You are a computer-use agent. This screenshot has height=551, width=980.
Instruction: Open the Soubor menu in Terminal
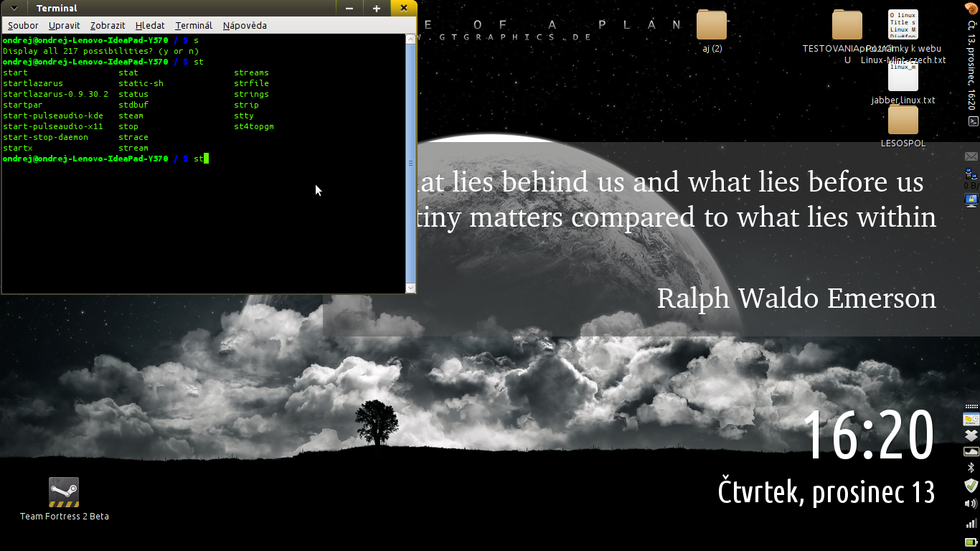[23, 25]
